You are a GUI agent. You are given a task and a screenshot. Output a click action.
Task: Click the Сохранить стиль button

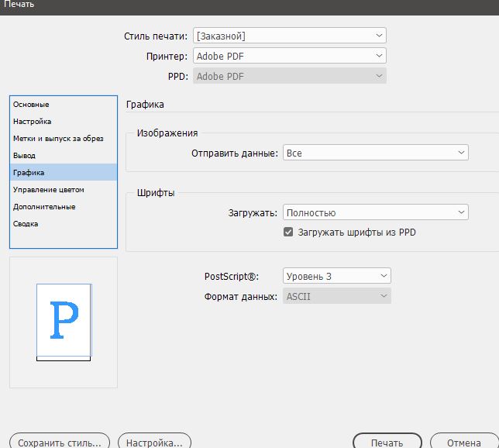(60, 442)
